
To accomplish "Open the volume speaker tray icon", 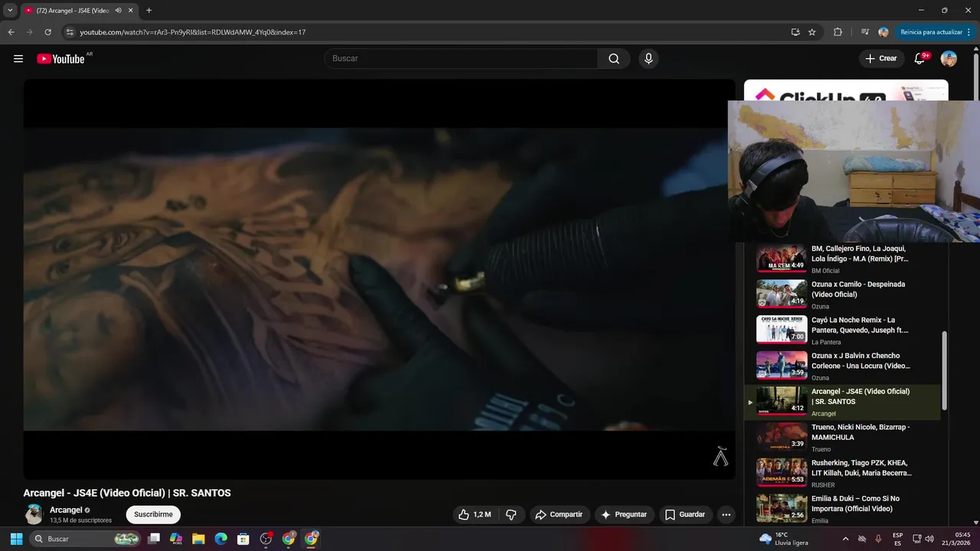I will [929, 539].
